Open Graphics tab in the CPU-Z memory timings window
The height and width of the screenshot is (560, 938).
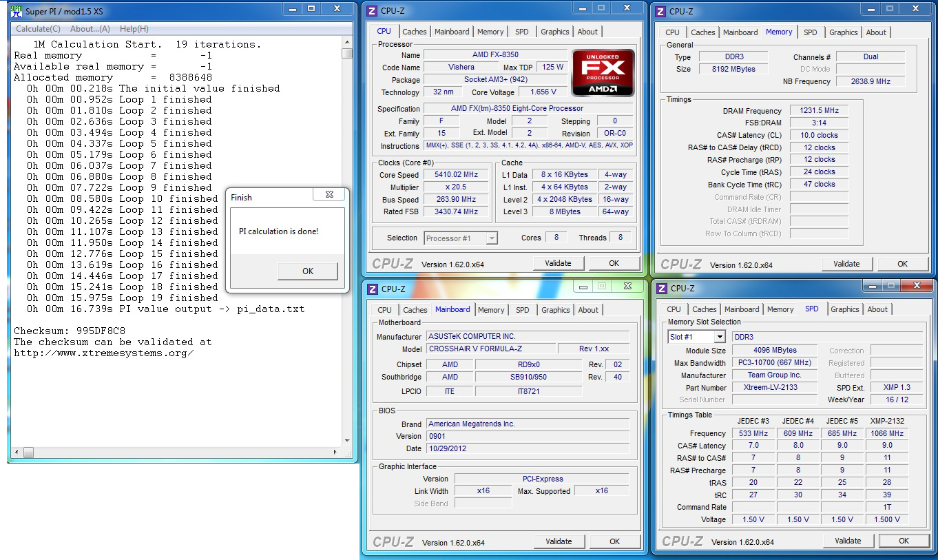point(843,32)
